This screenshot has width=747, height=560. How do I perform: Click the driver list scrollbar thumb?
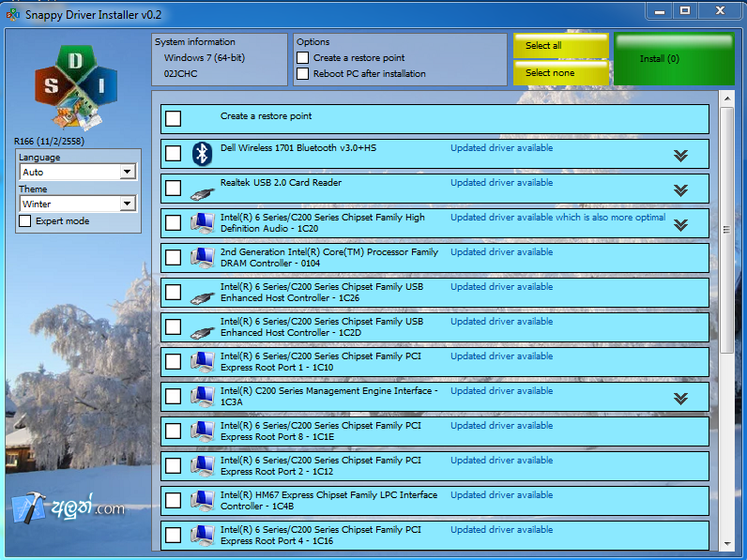tap(726, 230)
